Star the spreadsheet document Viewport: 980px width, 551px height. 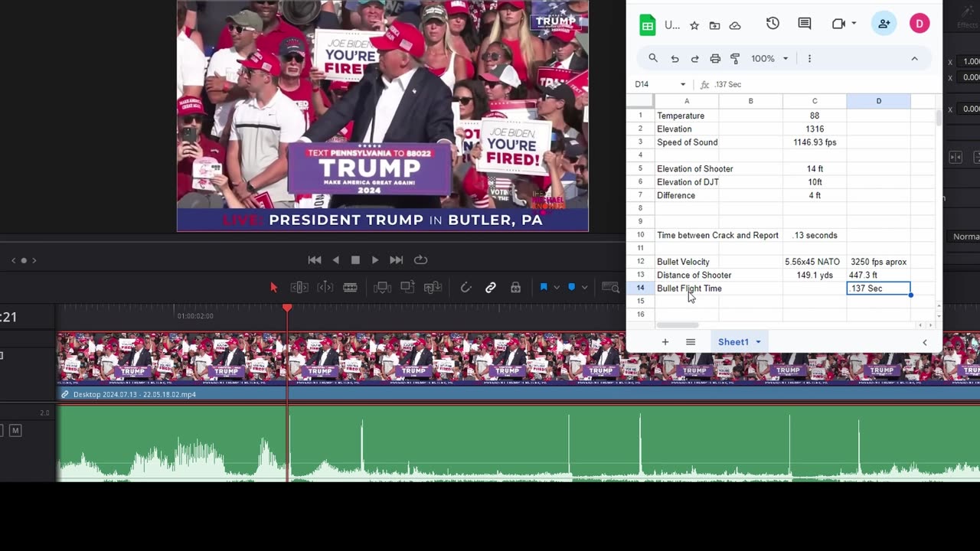[694, 25]
